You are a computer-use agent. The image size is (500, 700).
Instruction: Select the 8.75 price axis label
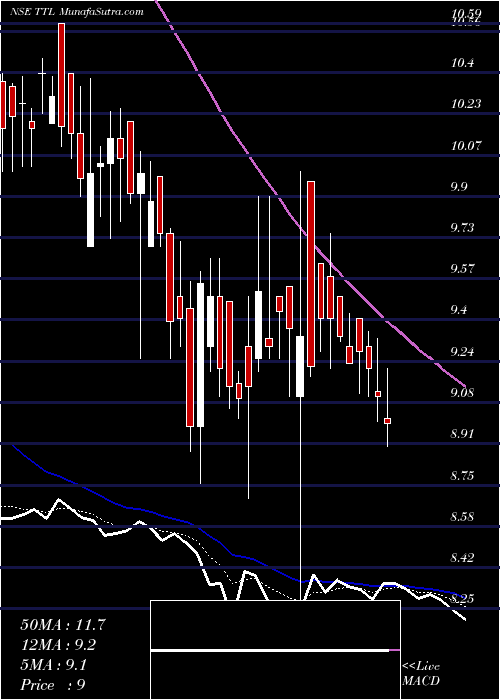pyautogui.click(x=464, y=475)
